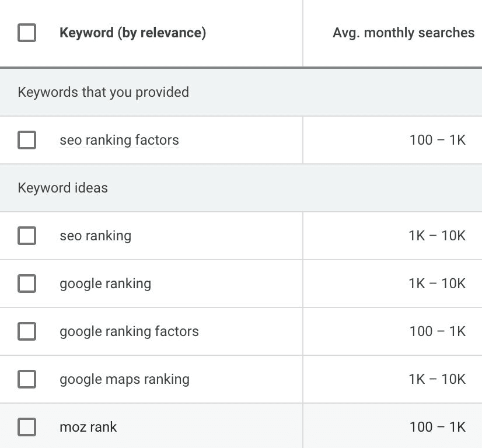The image size is (482, 448).
Task: Toggle the google maps ranking checkbox
Action: pos(27,379)
